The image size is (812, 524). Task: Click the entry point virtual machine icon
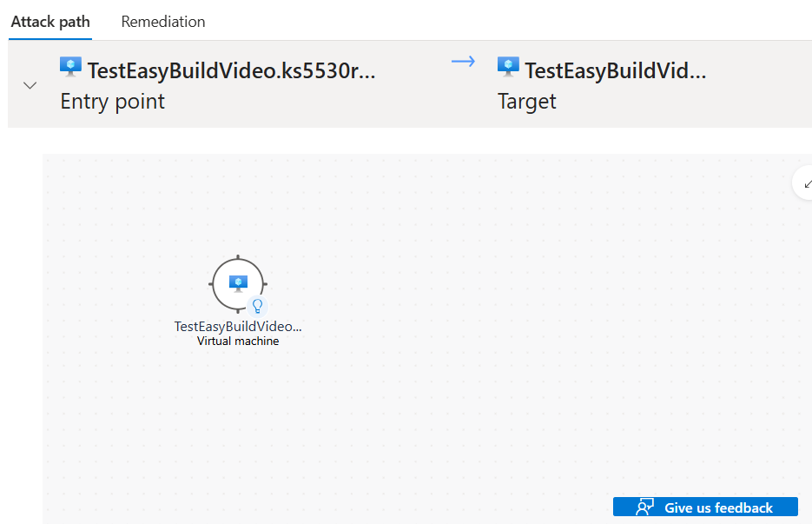click(70, 67)
